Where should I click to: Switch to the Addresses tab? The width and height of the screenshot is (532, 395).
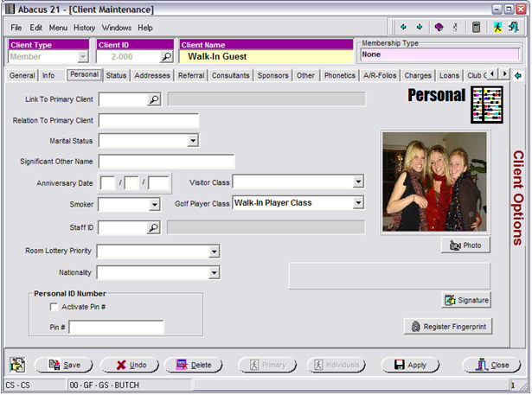coord(152,76)
